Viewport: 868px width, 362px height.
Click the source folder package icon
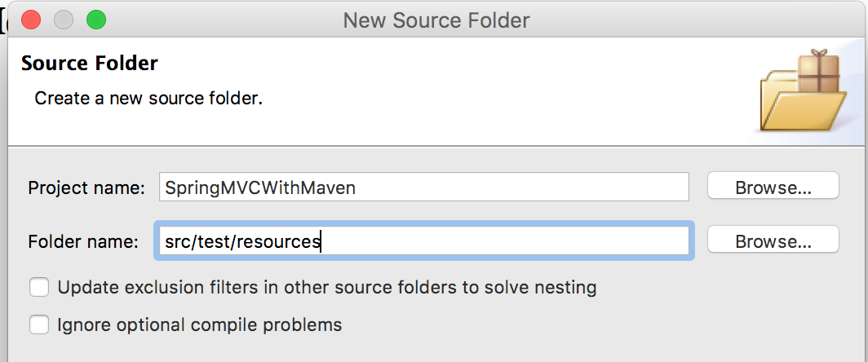[x=804, y=90]
